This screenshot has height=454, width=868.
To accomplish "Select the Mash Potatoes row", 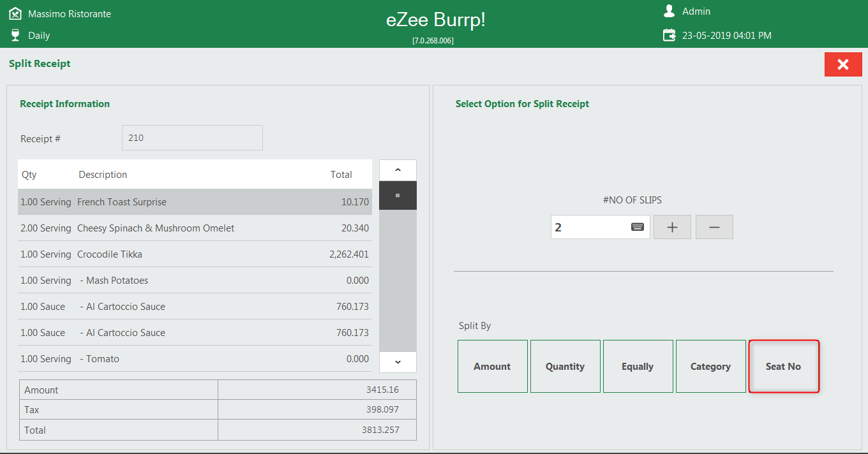I will [195, 280].
